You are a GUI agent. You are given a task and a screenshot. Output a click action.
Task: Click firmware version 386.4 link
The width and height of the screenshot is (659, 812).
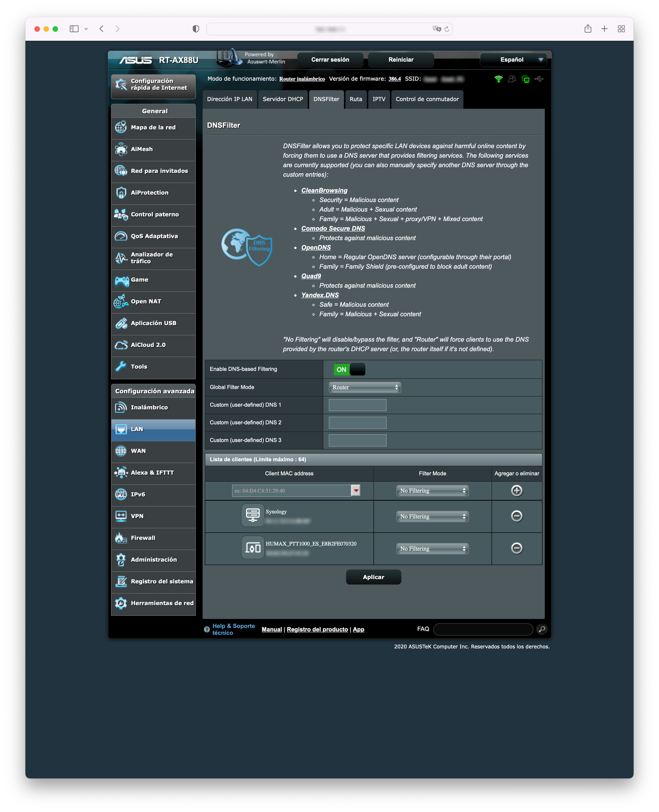pos(394,79)
